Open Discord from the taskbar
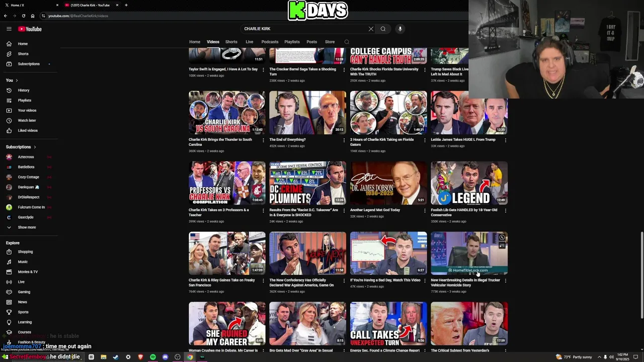644x362 pixels. pos(165,357)
